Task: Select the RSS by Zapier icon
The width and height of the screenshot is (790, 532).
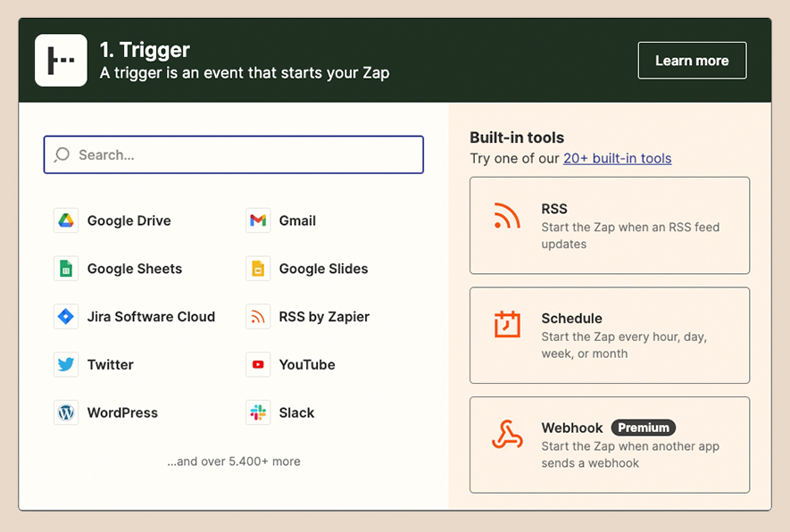Action: tap(259, 317)
